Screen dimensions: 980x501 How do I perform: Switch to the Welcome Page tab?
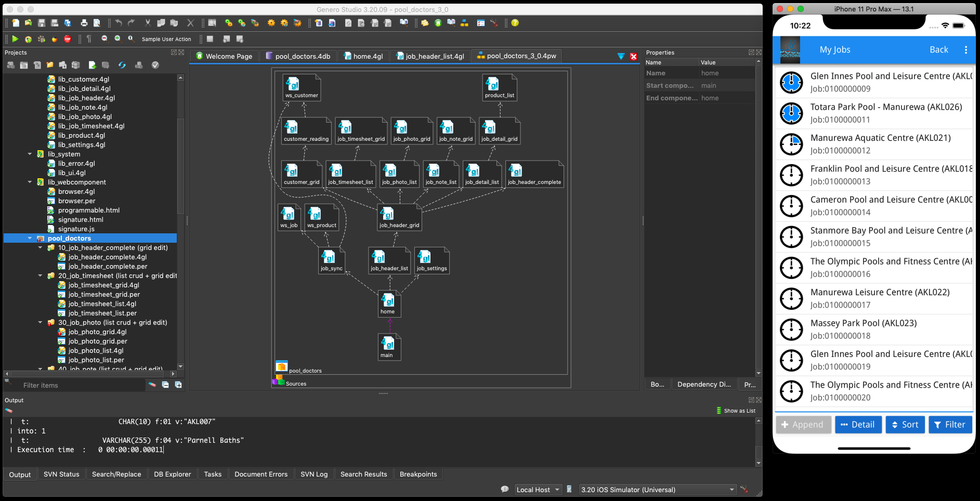point(224,56)
